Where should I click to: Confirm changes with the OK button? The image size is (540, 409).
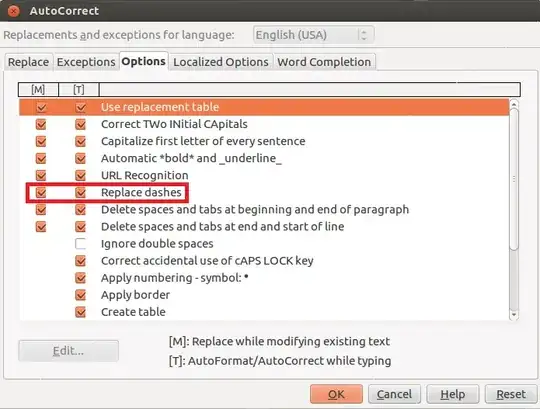[336, 394]
